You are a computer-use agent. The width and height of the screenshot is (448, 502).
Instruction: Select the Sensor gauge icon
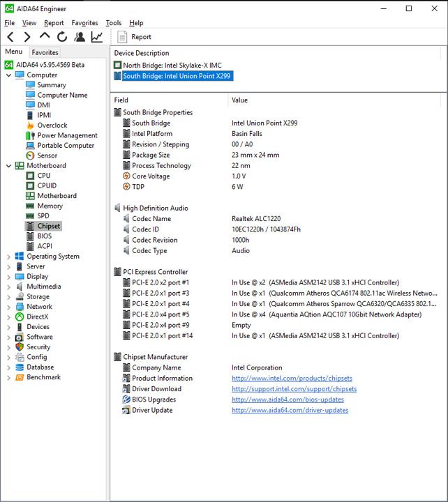pos(30,155)
